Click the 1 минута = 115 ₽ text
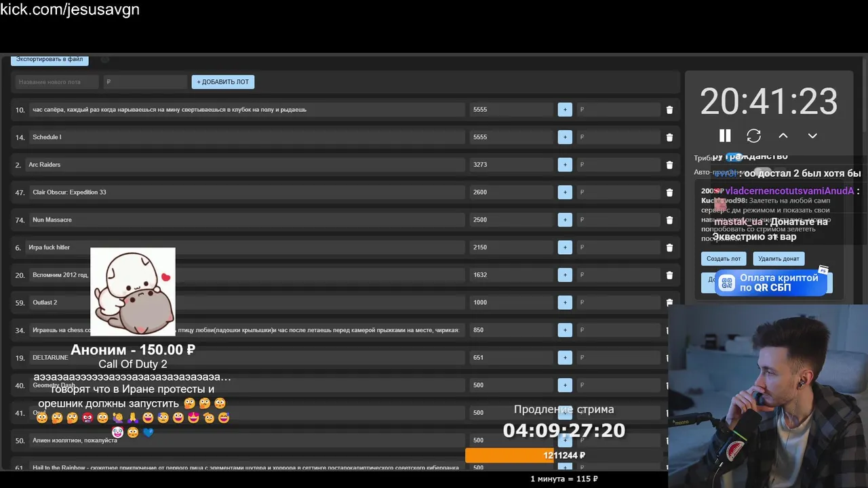Viewport: 868px width, 488px height. 564,479
